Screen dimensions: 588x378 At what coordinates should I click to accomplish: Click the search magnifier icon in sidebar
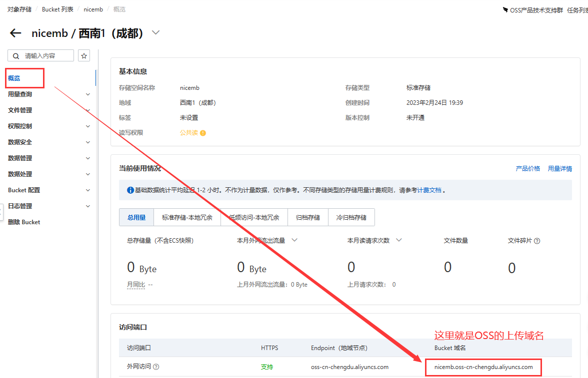(16, 56)
